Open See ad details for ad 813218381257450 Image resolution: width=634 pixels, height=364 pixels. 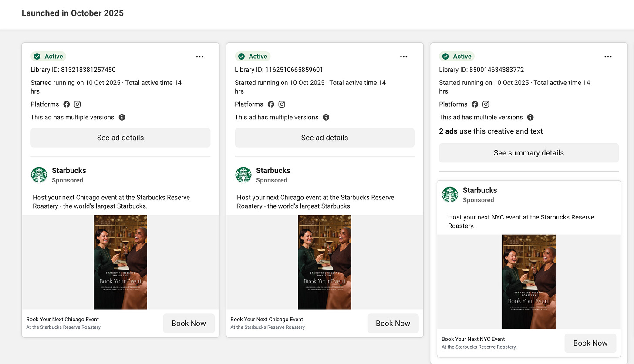pos(120,138)
